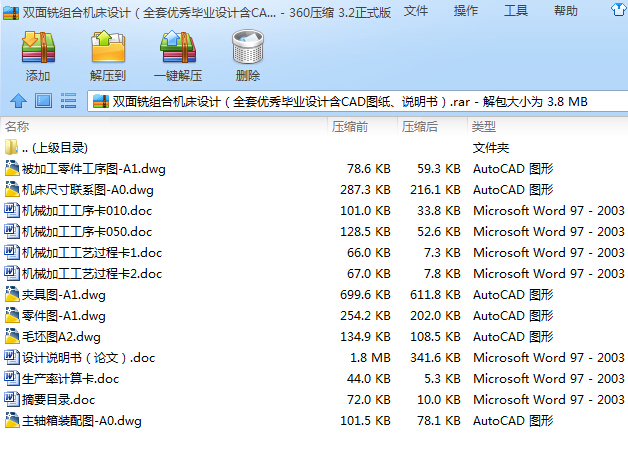
Task: Select file 被加工零件工序图-A1.dwg
Action: (x=314, y=169)
